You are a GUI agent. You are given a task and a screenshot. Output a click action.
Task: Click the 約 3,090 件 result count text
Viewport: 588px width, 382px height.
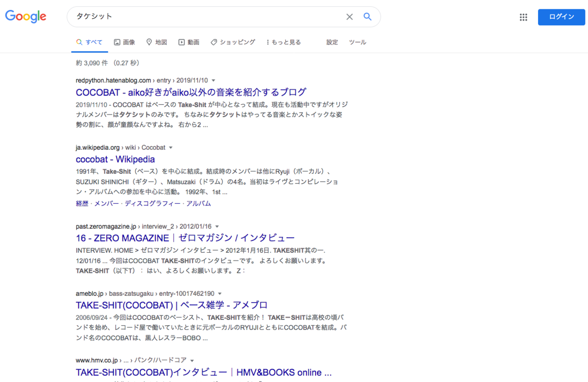[108, 63]
